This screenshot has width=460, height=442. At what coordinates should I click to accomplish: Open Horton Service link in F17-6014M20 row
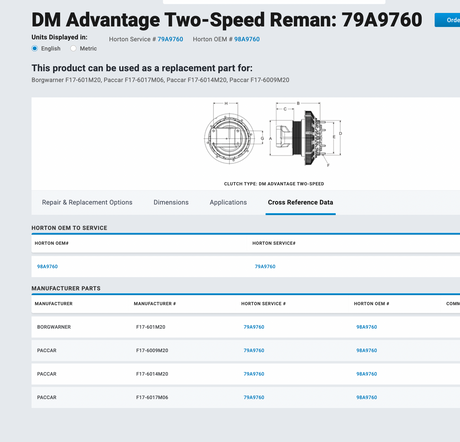254,374
